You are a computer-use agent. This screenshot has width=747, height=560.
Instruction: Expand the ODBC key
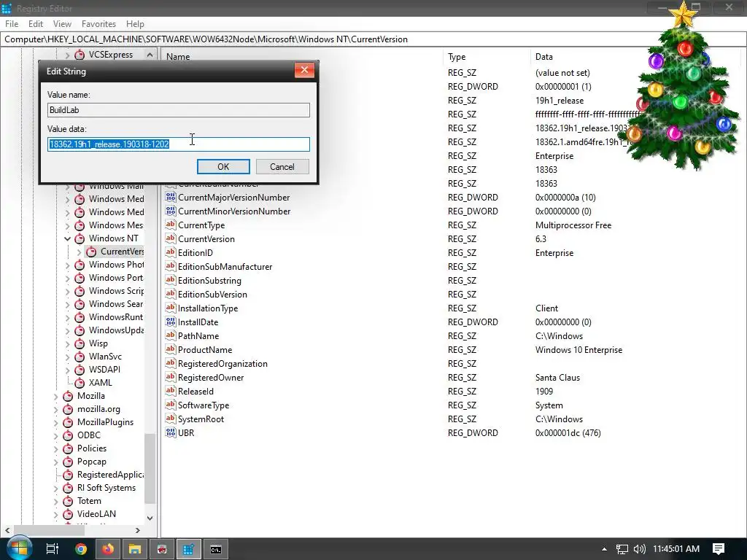pos(55,435)
